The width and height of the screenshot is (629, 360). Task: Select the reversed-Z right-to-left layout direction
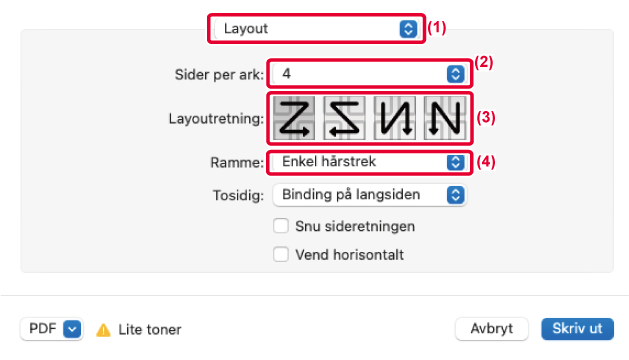coord(344,118)
